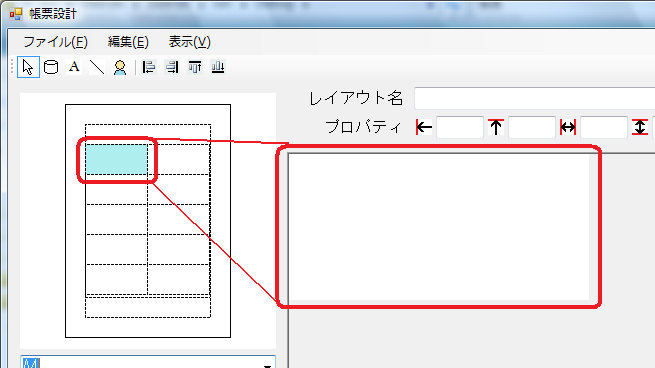
Task: Pick the diagonal line drawing tool
Action: pos(97,67)
